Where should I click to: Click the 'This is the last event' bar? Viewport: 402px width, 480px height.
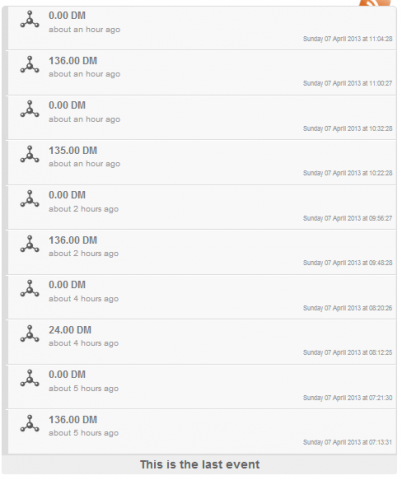pyautogui.click(x=199, y=464)
